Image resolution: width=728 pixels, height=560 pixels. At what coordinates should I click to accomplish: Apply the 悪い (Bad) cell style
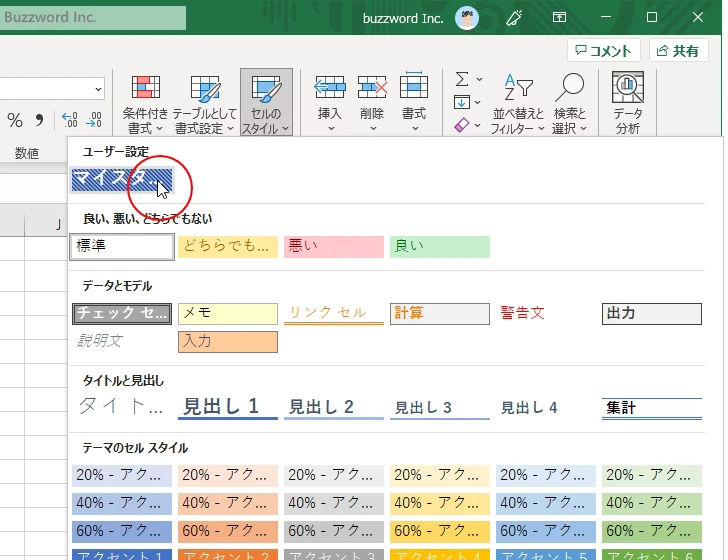[x=334, y=247]
